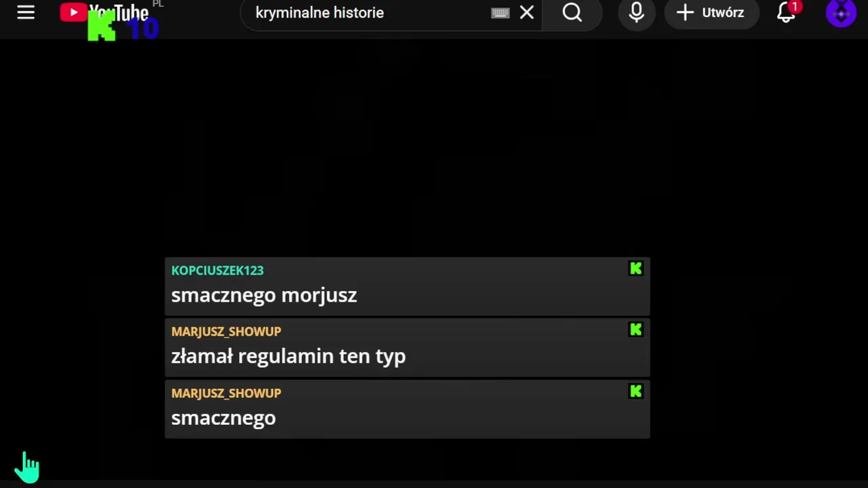Click MARJUSZ_SHOWUP name above "złamał regulamin"
Screen dimensions: 868x488
[226, 331]
